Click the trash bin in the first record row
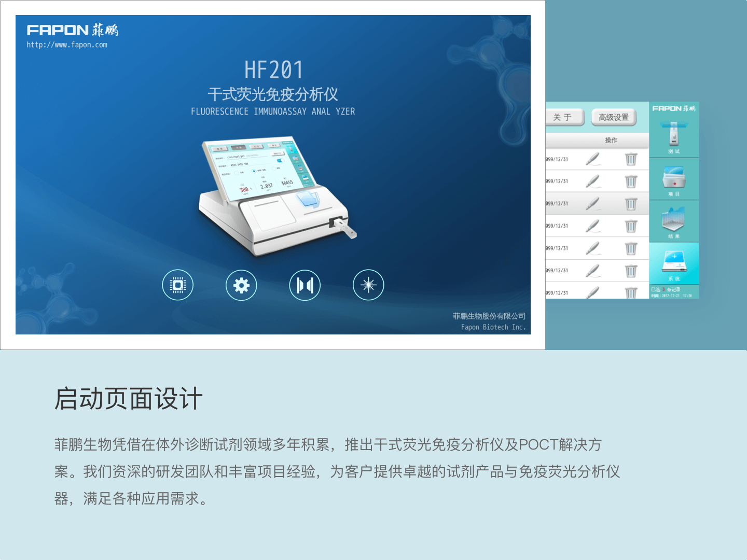 631,159
